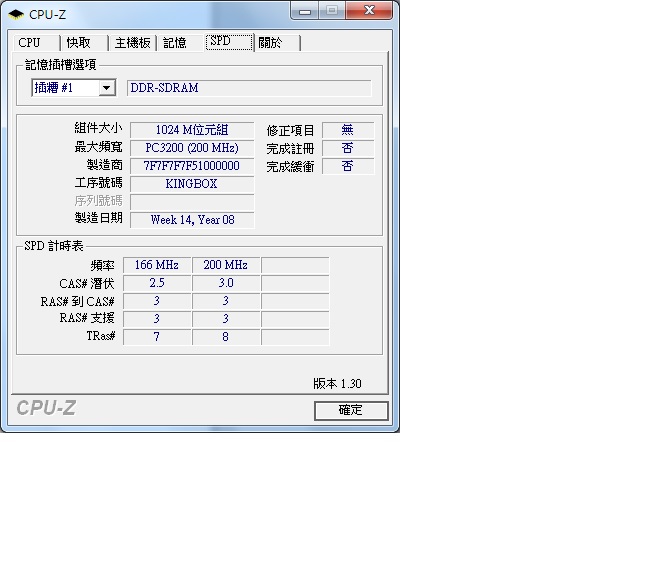Select the 主機板 tab
The image size is (646, 588).
[x=132, y=43]
